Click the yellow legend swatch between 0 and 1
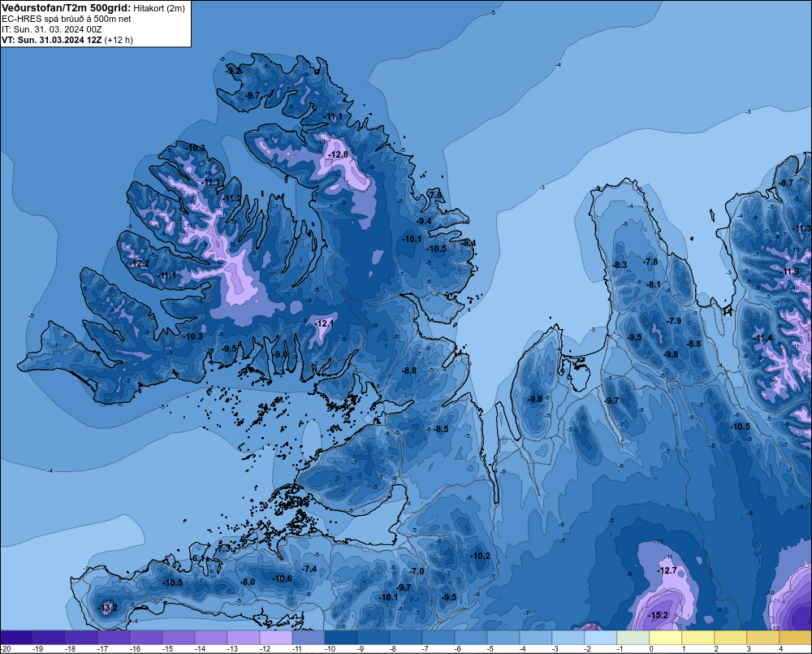812x654 pixels. click(666, 637)
